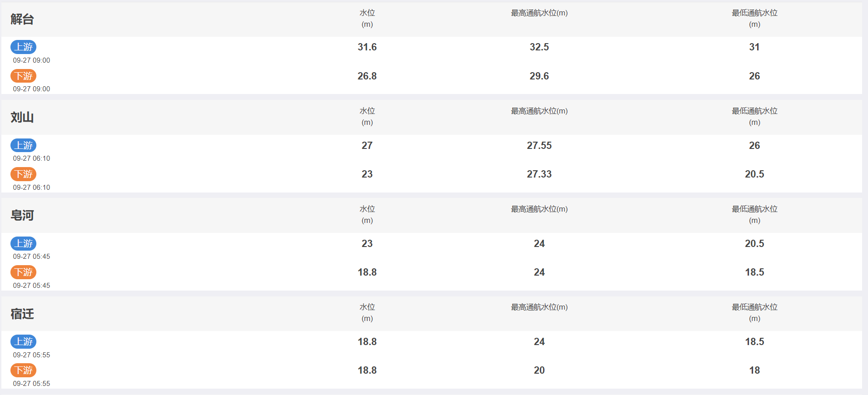Click the 刘山 station heading
The height and width of the screenshot is (395, 868).
coord(22,117)
